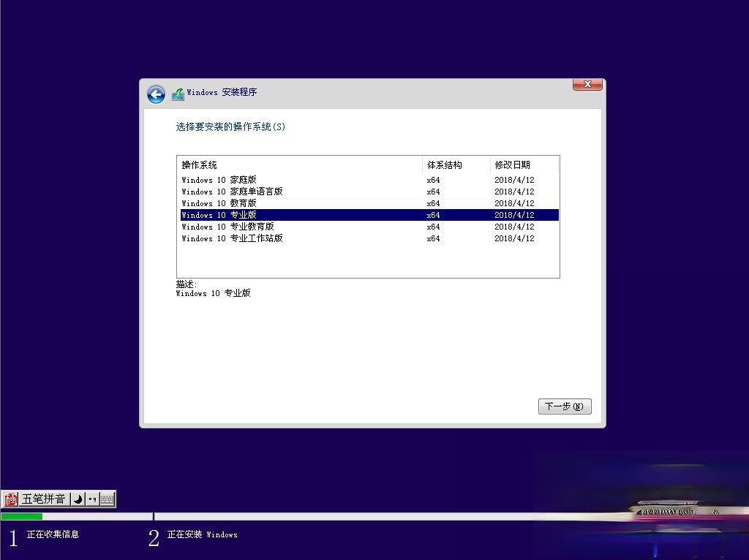Click the 操作系统 column header
This screenshot has height=560, width=749.
tap(197, 164)
